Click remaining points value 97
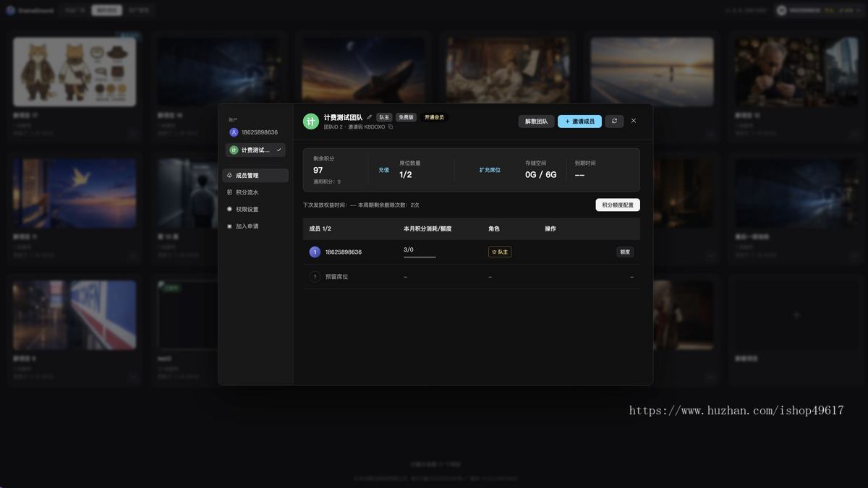 click(x=318, y=171)
